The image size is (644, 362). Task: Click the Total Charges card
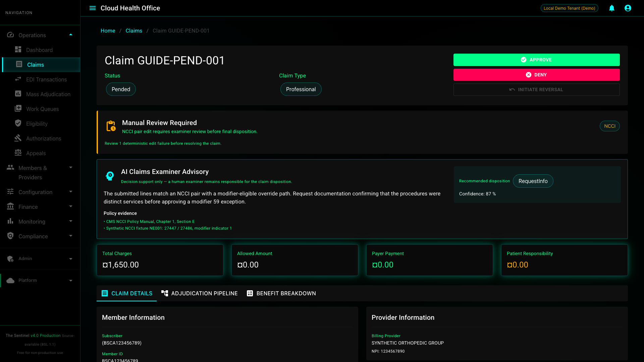click(x=160, y=260)
